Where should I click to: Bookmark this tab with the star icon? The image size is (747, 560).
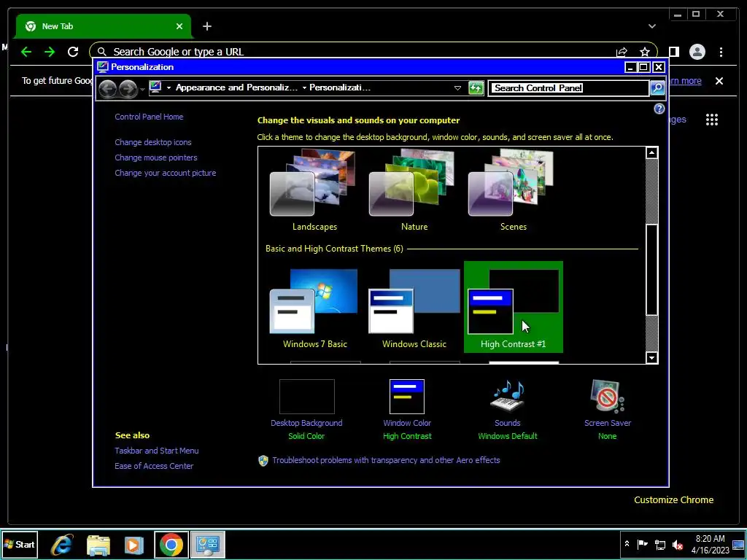(645, 52)
